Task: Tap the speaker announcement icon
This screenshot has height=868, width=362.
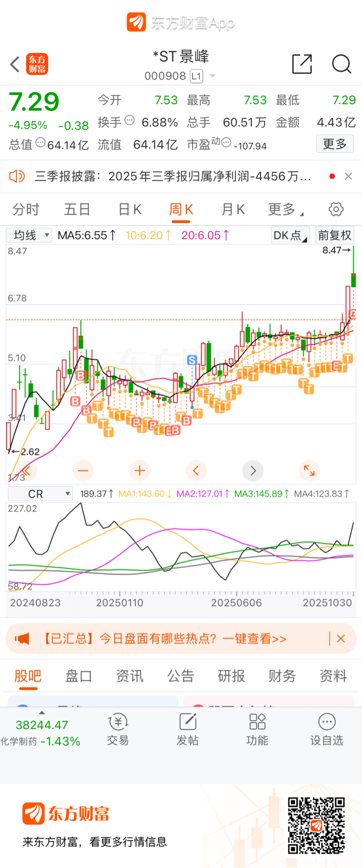Action: click(x=17, y=176)
